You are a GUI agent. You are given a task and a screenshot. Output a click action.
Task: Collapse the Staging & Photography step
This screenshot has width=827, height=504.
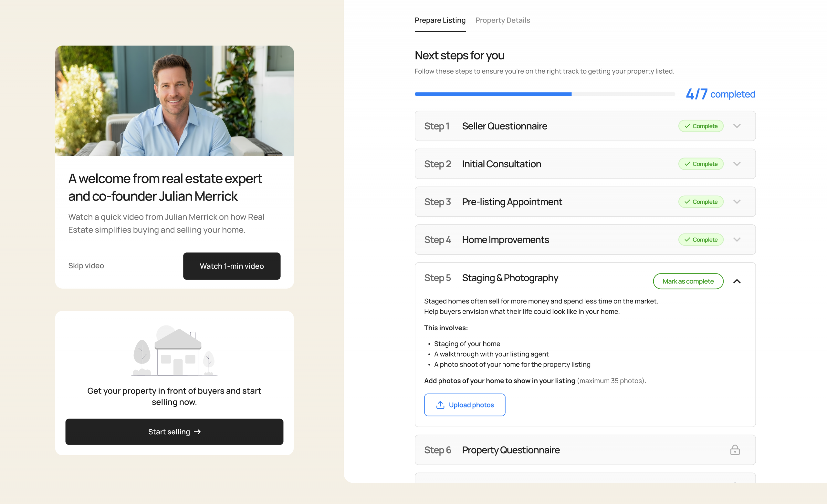737,281
